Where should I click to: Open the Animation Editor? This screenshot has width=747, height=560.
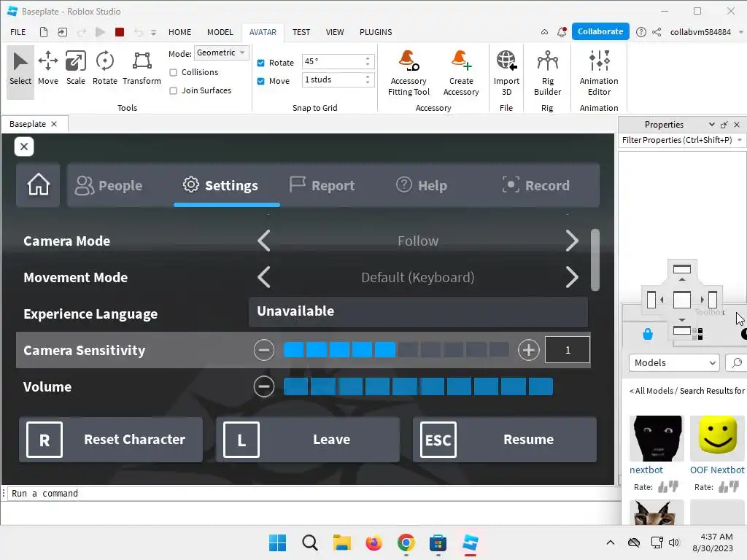click(599, 74)
